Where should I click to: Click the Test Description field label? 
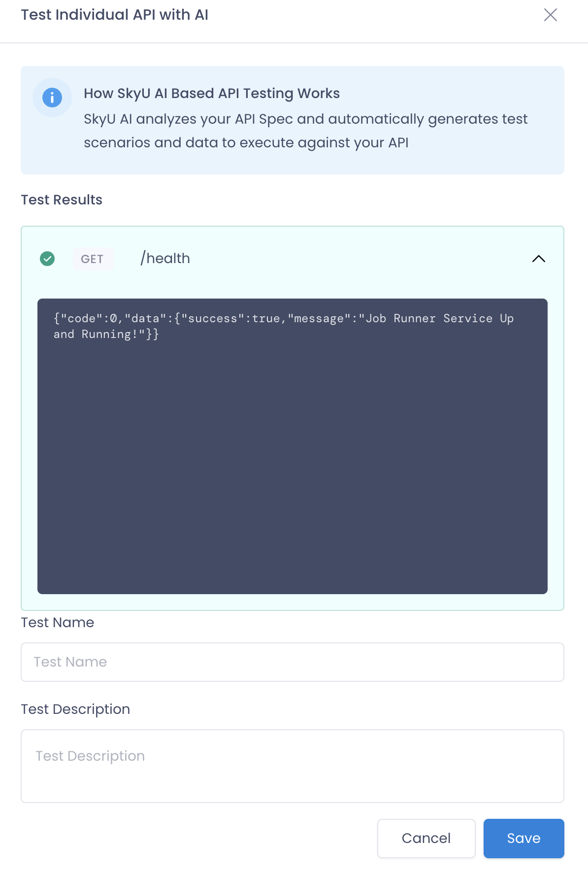(75, 709)
